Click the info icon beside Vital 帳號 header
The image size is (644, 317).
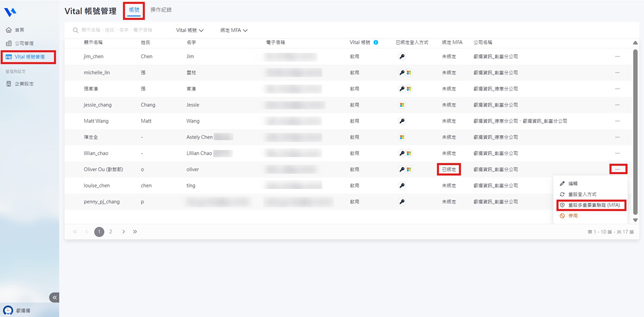(x=376, y=43)
